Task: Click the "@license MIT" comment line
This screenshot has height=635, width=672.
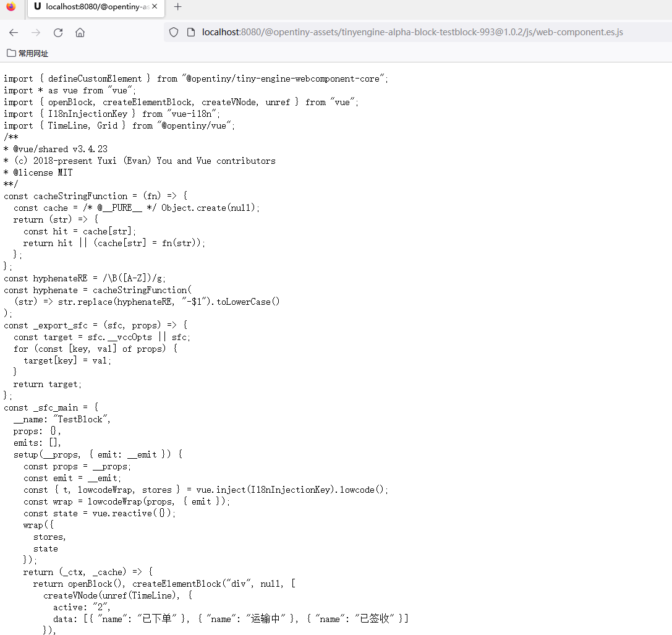Action: point(41,173)
